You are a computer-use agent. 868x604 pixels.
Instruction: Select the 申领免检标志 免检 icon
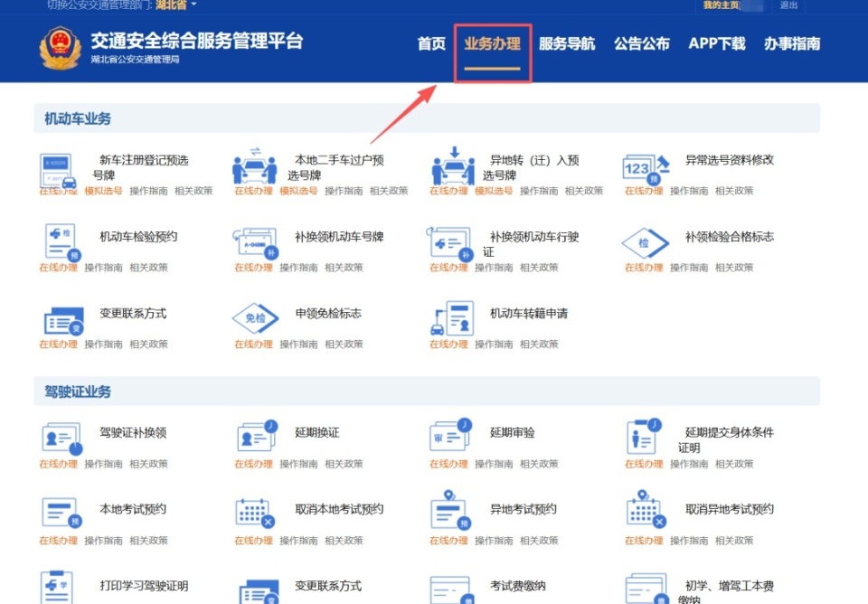255,317
